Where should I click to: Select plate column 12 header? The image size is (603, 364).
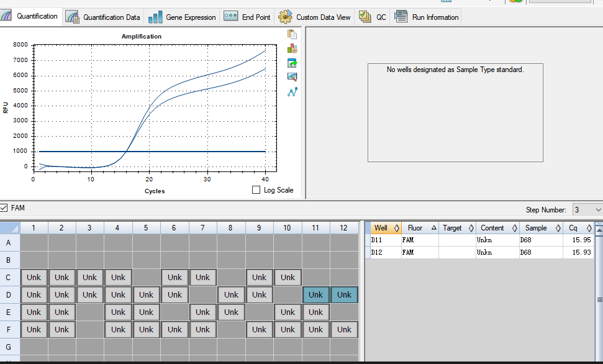(x=344, y=228)
